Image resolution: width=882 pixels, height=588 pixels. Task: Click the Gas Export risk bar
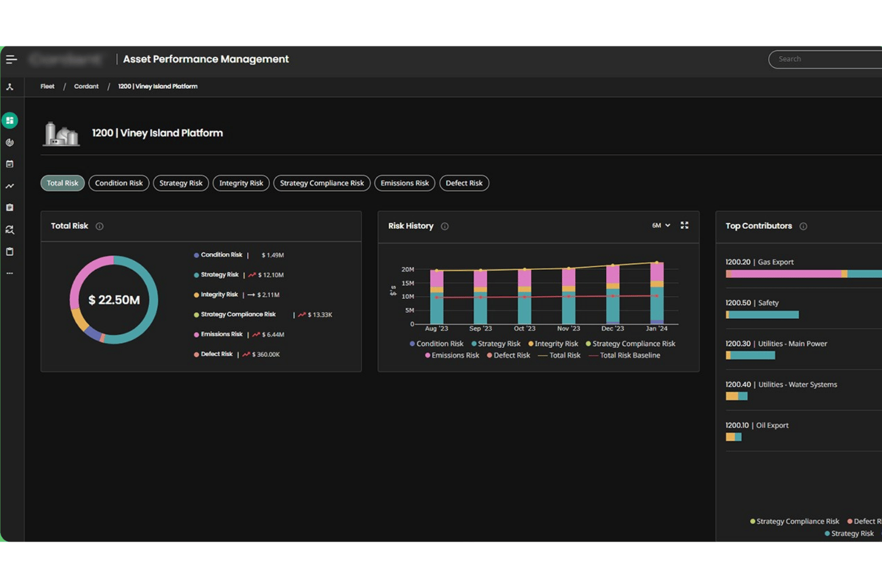tap(804, 274)
